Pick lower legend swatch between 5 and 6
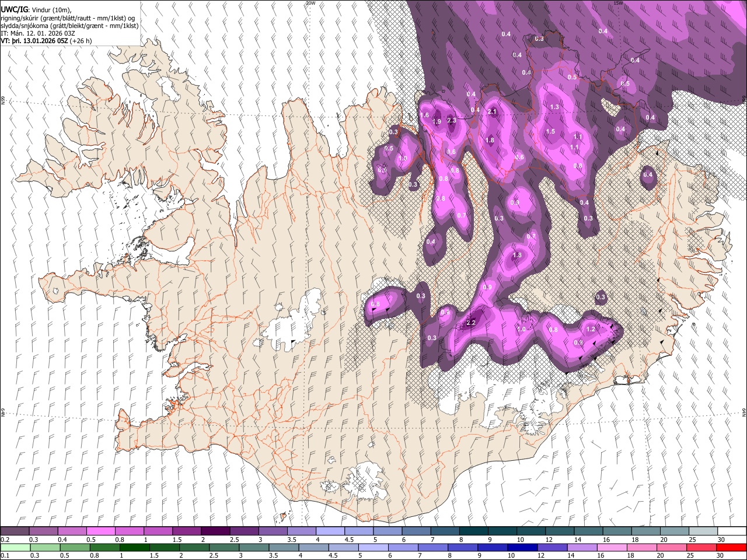 pos(373,547)
